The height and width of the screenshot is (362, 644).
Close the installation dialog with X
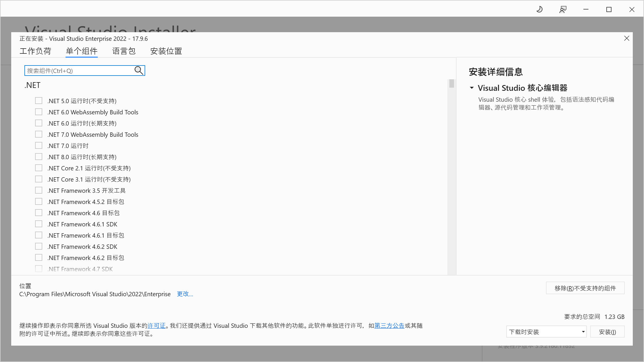pyautogui.click(x=627, y=38)
